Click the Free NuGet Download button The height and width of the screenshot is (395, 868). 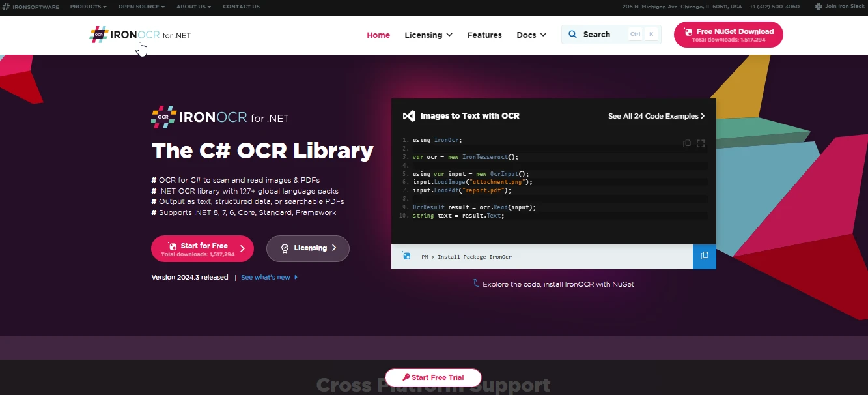coord(728,35)
